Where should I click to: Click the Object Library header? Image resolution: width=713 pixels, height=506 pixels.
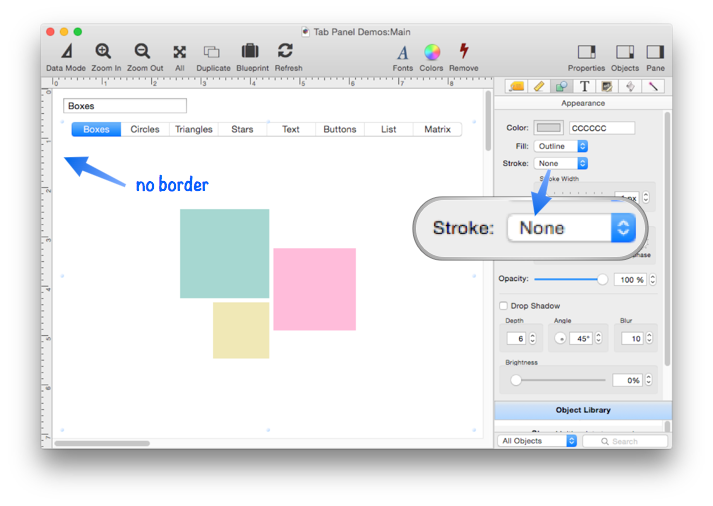point(583,410)
